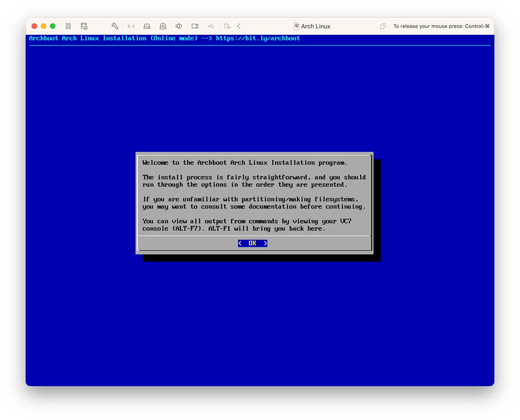Minimize the window with the yellow button

(43, 26)
